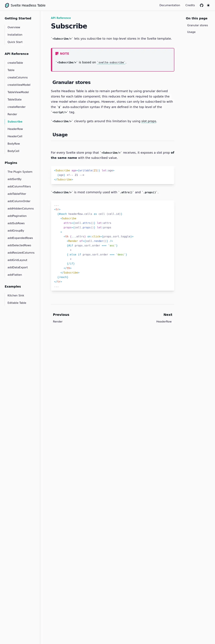Follow the slot props link

click(x=149, y=121)
